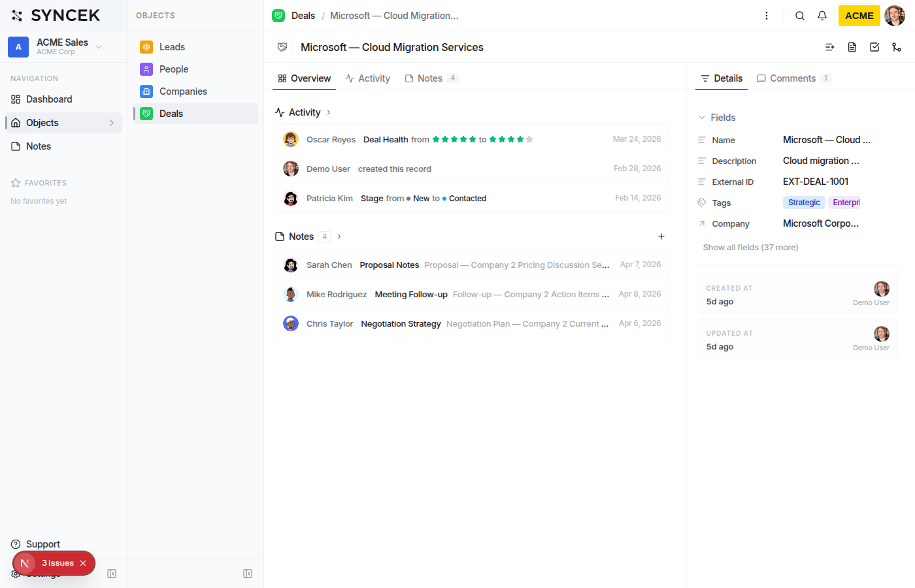Open Leads object list
The image size is (915, 588).
click(195, 47)
